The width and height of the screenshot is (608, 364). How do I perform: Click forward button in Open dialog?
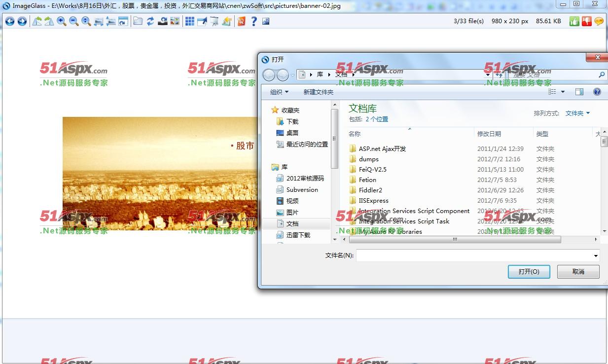[283, 75]
